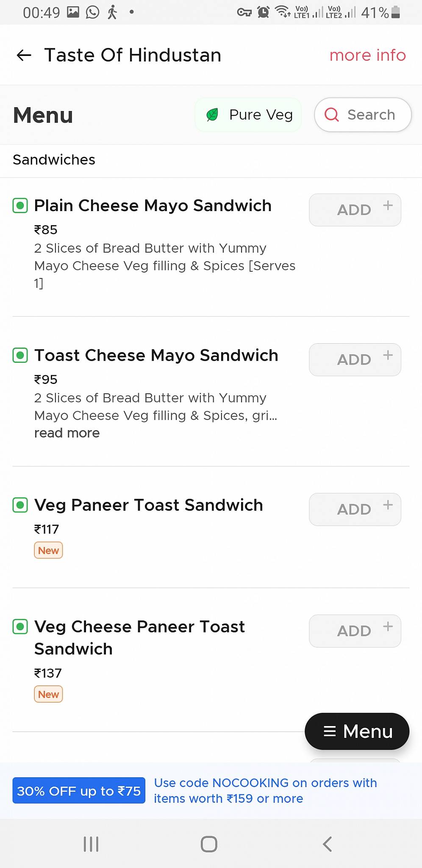This screenshot has height=868, width=422.
Task: Tap the green leaf Pure Veg icon
Action: tap(212, 114)
